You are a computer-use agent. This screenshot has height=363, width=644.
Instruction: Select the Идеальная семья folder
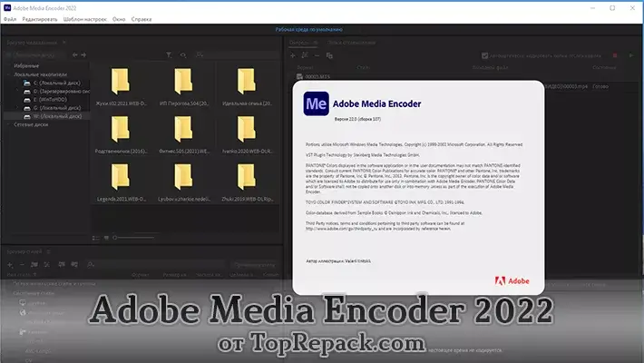tap(247, 87)
